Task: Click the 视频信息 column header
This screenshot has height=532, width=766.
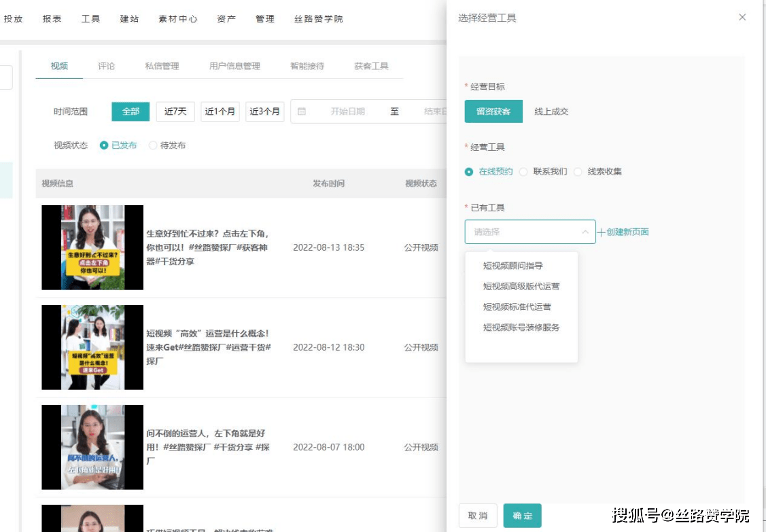Action: (57, 183)
